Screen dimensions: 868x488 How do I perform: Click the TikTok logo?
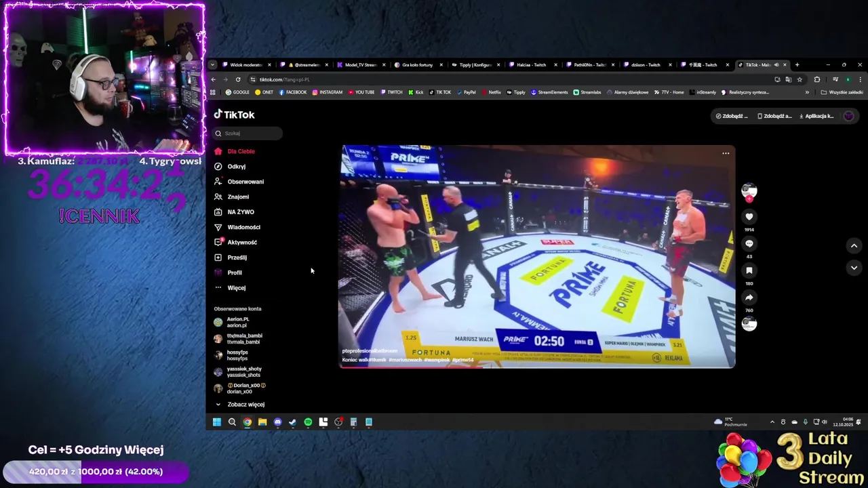pos(235,115)
